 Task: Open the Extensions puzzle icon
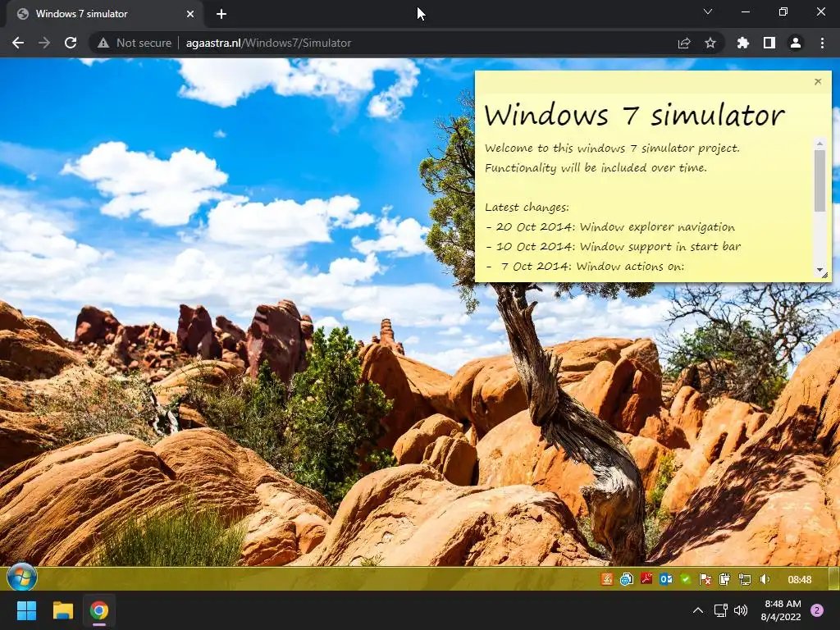(x=743, y=43)
